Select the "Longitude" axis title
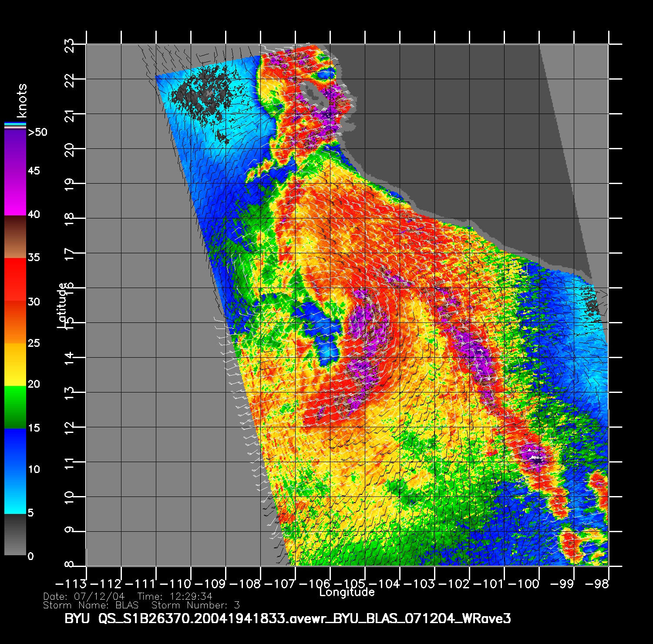The image size is (653, 644). pos(347,592)
